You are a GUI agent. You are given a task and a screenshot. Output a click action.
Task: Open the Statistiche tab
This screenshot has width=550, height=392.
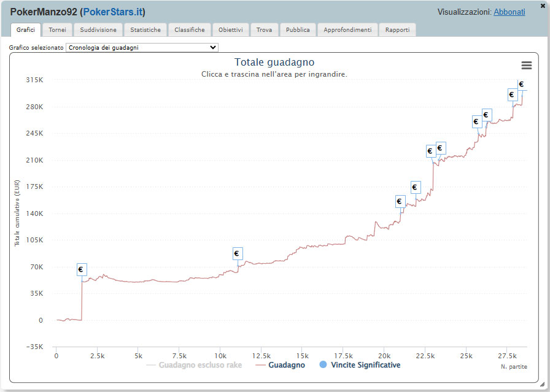(x=145, y=30)
